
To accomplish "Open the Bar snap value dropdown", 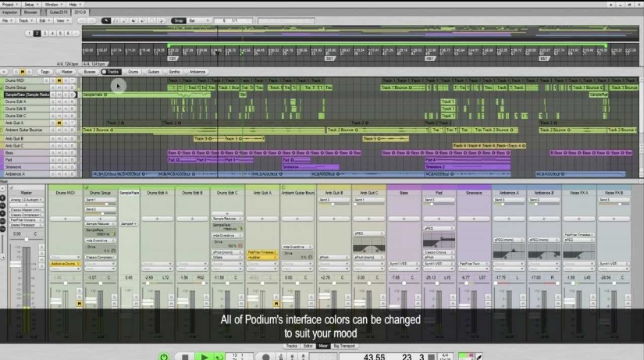I will point(199,20).
